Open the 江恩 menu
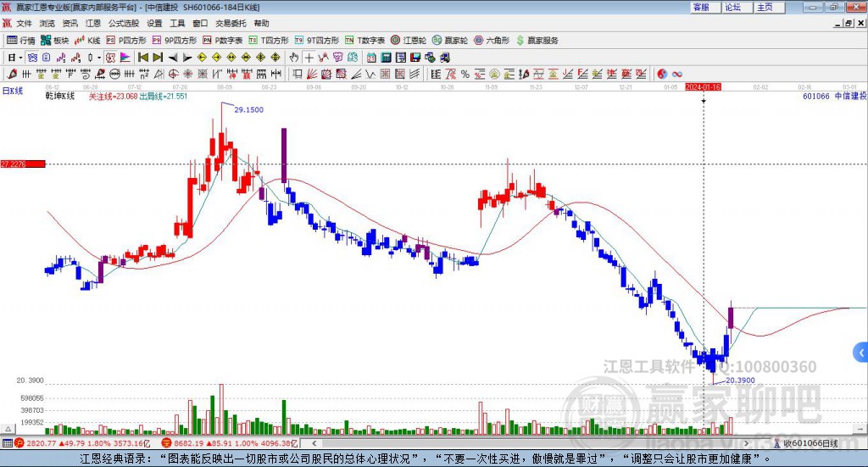Viewport: 868px width, 467px height. (x=93, y=23)
